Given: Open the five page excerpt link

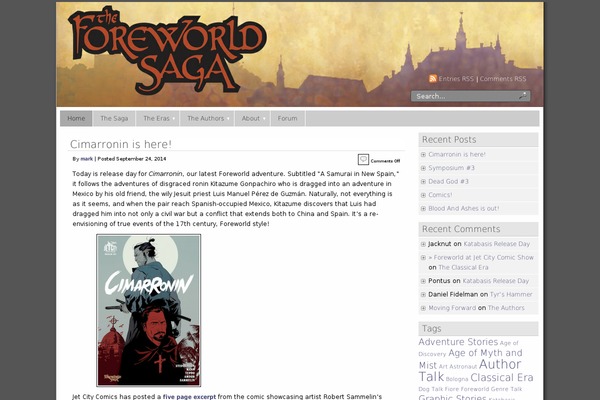Looking at the screenshot, I should click(189, 397).
